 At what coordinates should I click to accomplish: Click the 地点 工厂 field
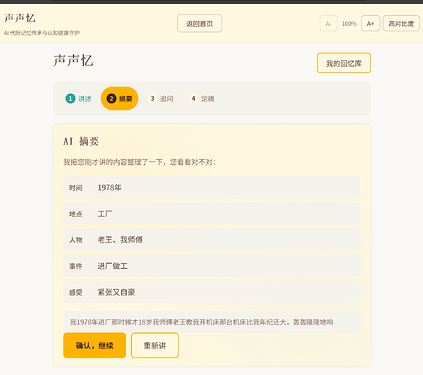[212, 214]
